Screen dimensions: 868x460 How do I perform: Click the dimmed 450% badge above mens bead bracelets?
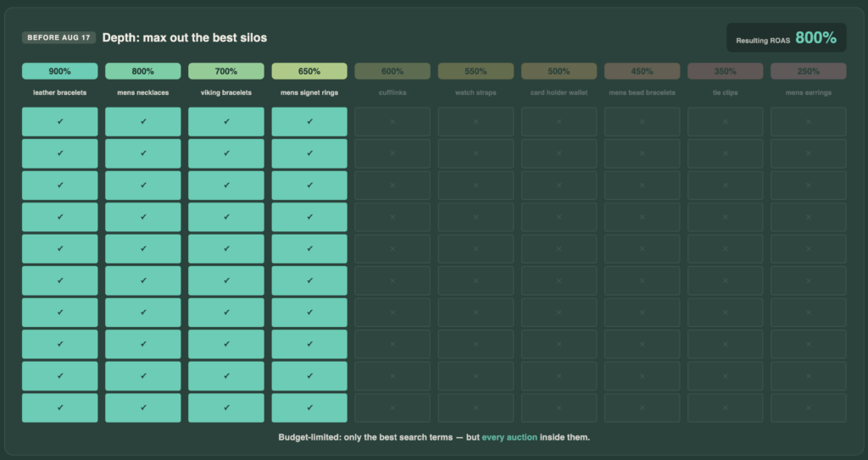(643, 71)
